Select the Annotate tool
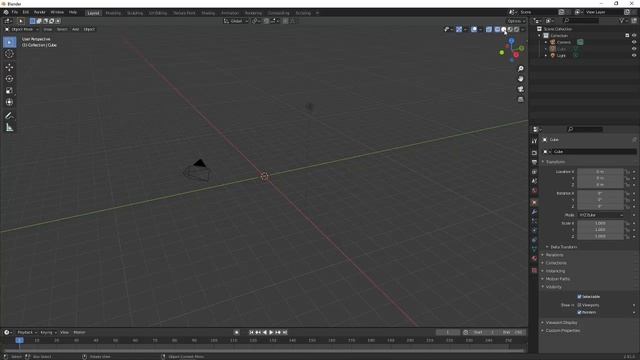This screenshot has height=360, width=640. click(9, 116)
